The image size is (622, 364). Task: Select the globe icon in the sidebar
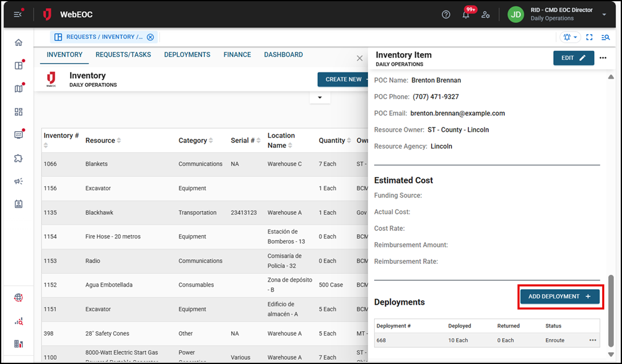pos(18,297)
